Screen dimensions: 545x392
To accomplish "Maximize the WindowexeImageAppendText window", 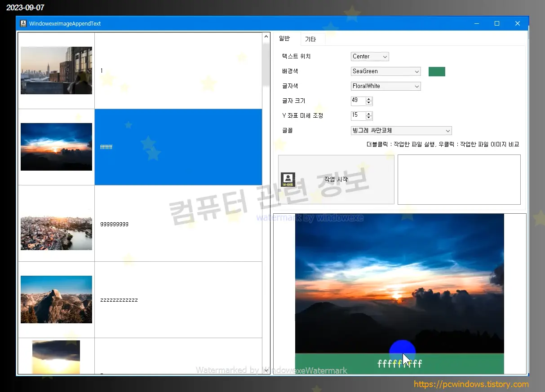I will (497, 23).
